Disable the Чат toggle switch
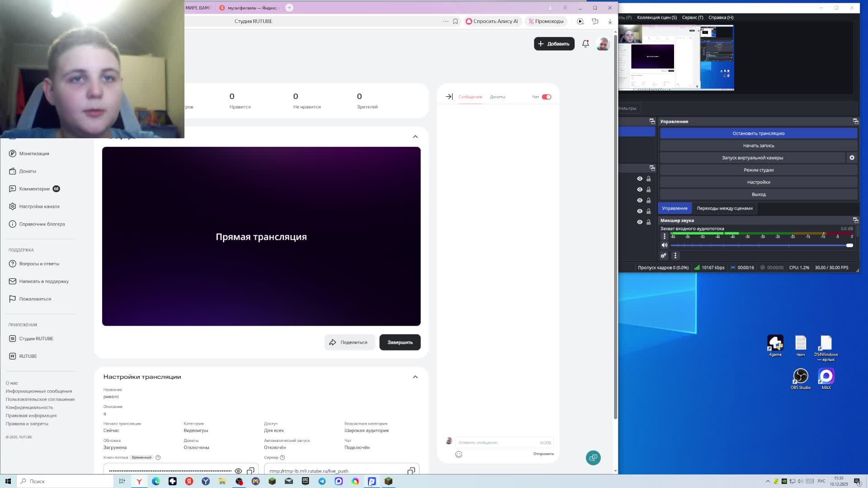 point(547,97)
